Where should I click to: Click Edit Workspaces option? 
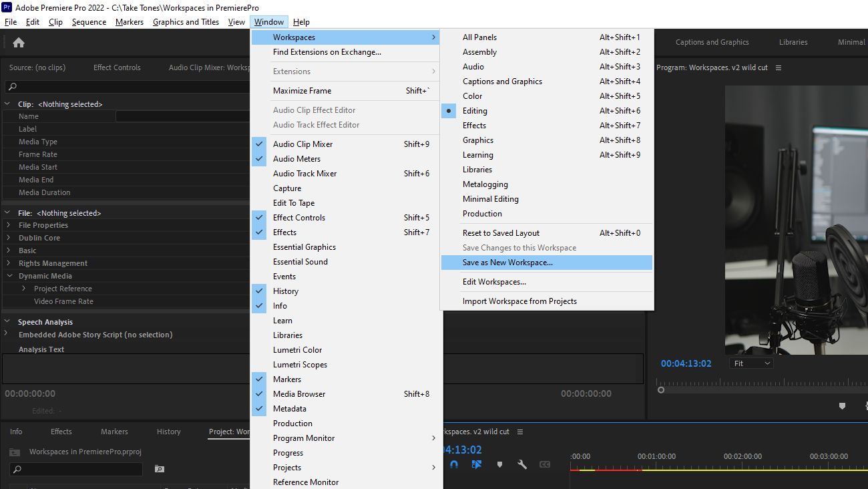tap(547, 282)
